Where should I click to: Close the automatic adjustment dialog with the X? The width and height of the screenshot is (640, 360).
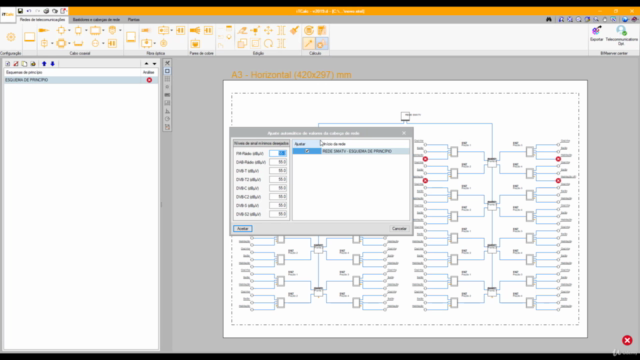[404, 133]
